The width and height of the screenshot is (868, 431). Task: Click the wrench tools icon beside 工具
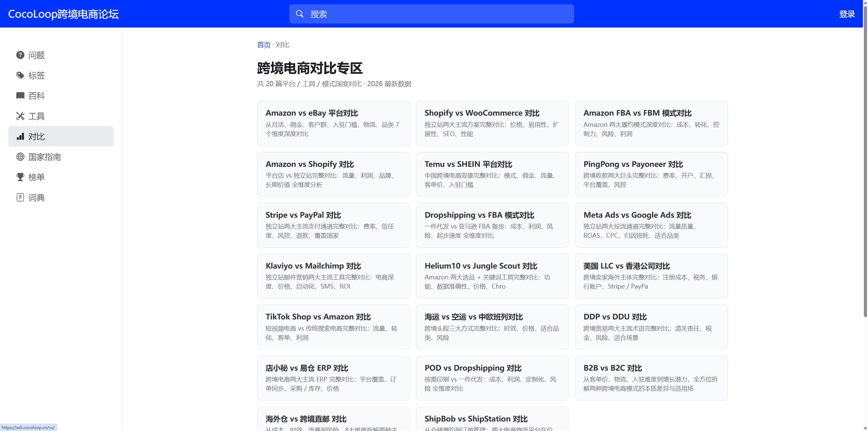pyautogui.click(x=20, y=116)
